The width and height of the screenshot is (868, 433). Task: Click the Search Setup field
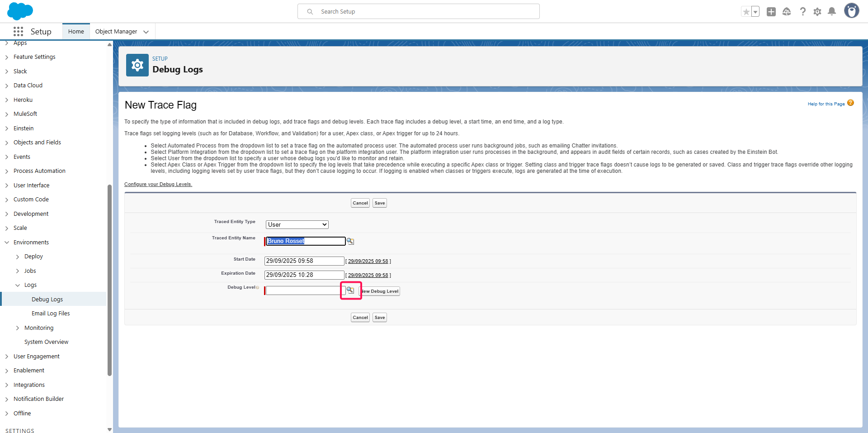[418, 12]
